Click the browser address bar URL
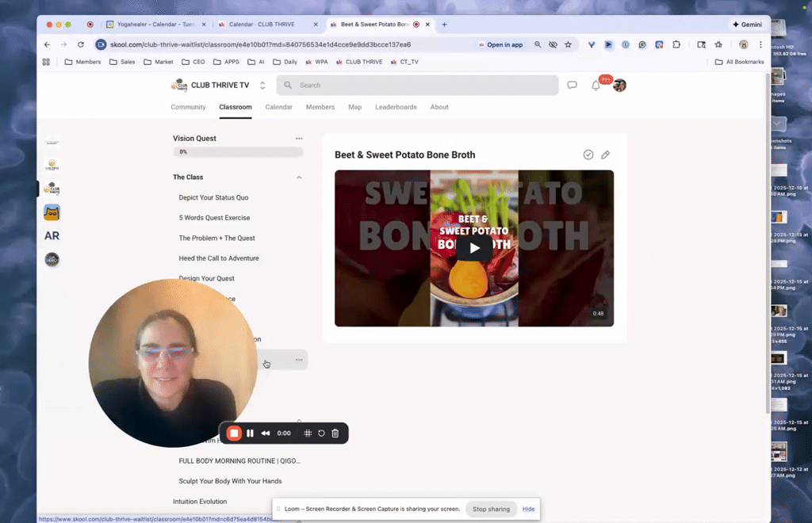Screen dimensions: 812x523 click(x=260, y=44)
